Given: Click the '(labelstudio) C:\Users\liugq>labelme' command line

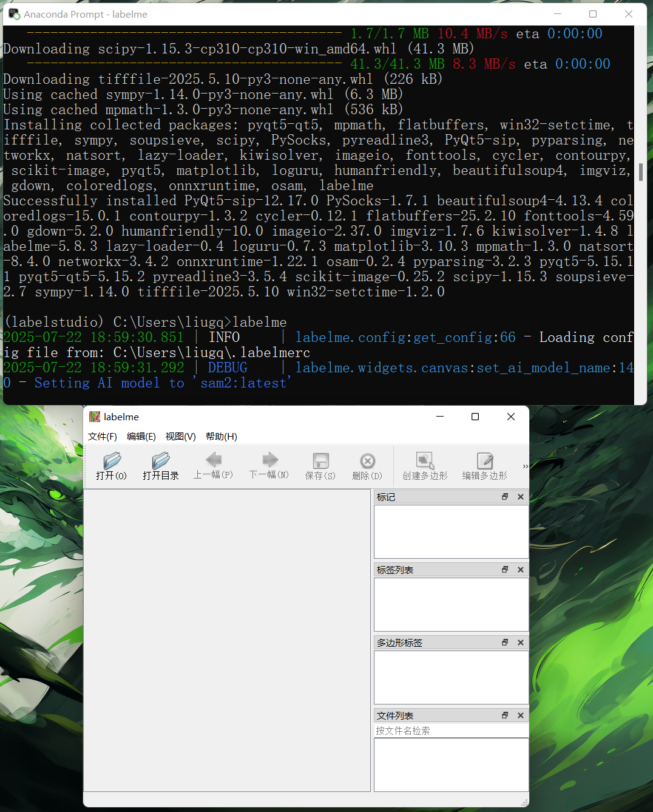Looking at the screenshot, I should tap(145, 322).
